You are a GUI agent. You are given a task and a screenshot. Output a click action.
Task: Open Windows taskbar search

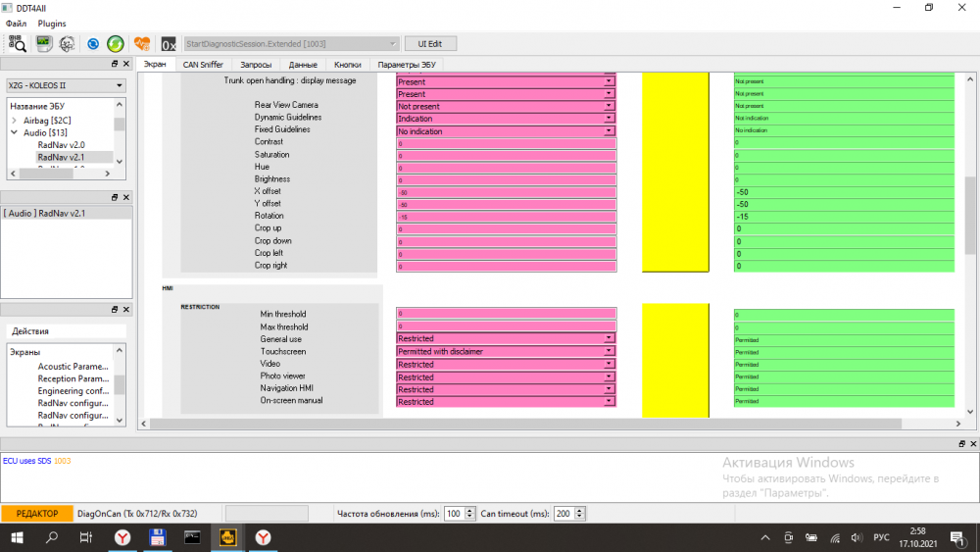[x=52, y=537]
